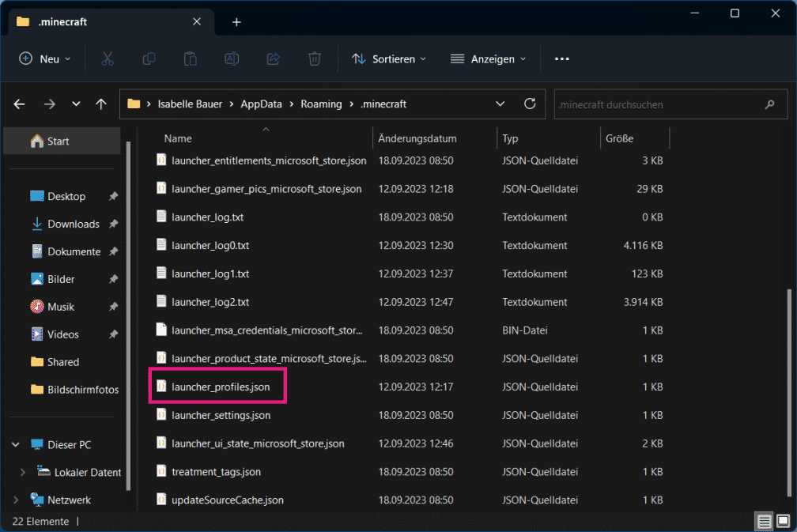Image resolution: width=797 pixels, height=532 pixels.
Task: Click the file list vertical scrollbar
Action: 789,393
